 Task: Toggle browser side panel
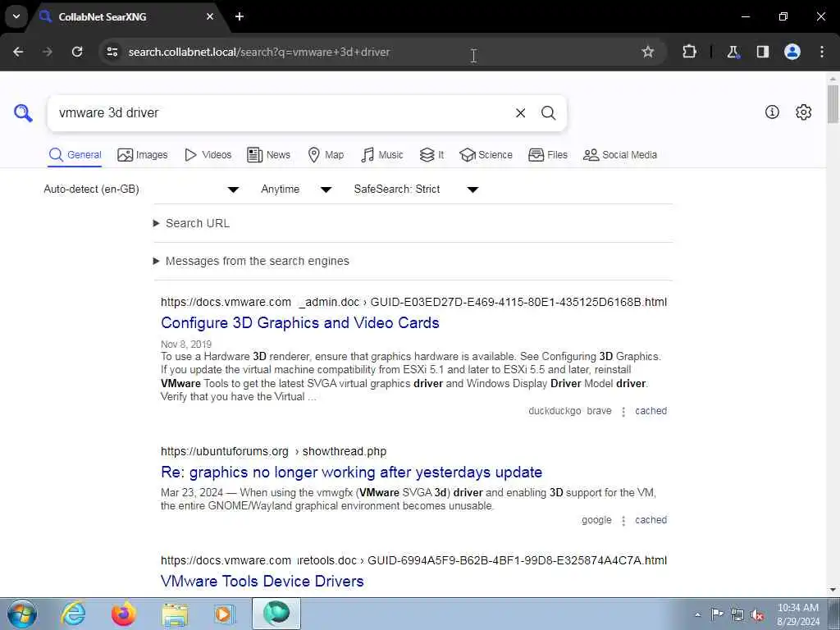coord(762,52)
